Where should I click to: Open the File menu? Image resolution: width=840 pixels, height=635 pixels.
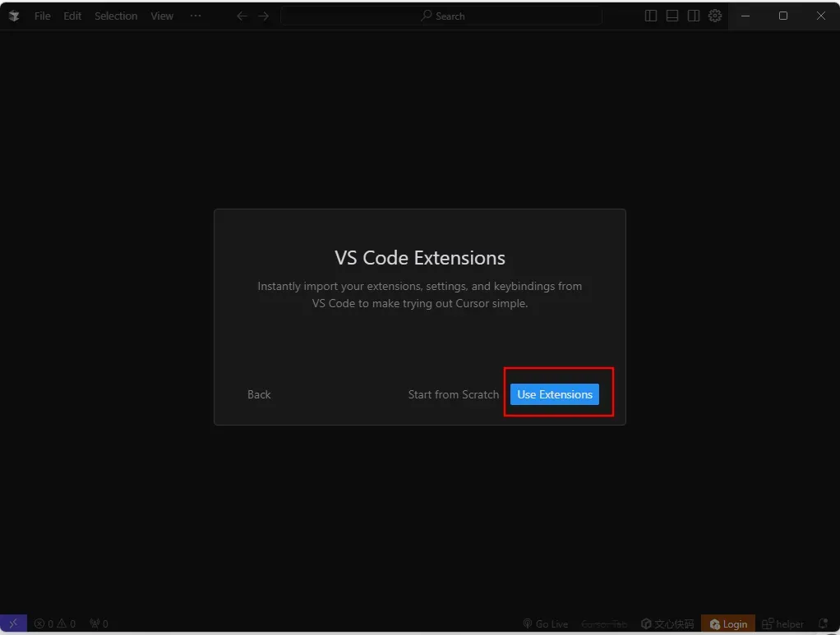(42, 16)
